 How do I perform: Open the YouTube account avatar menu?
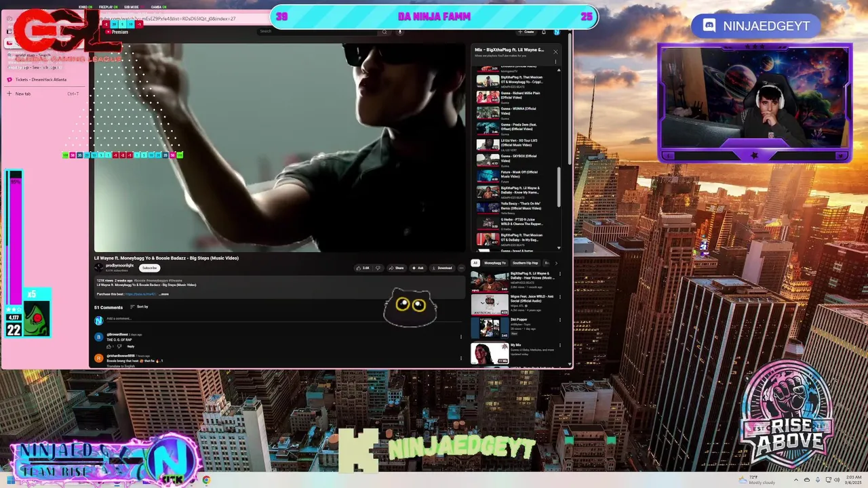pos(557,32)
